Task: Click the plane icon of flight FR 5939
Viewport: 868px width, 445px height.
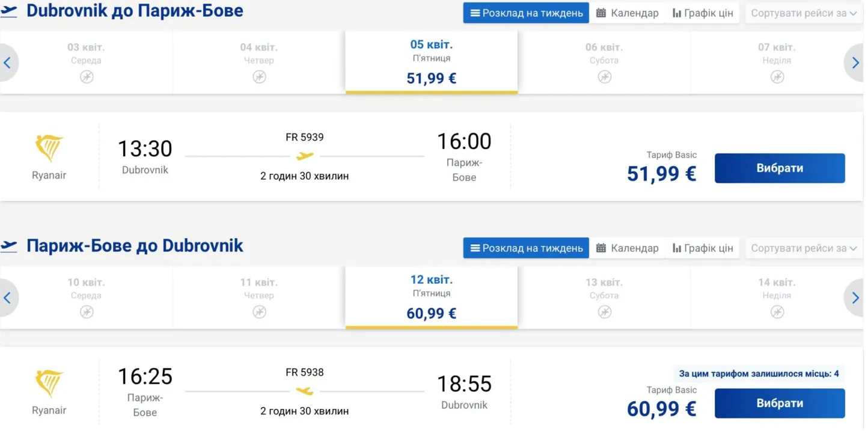Action: (x=305, y=156)
